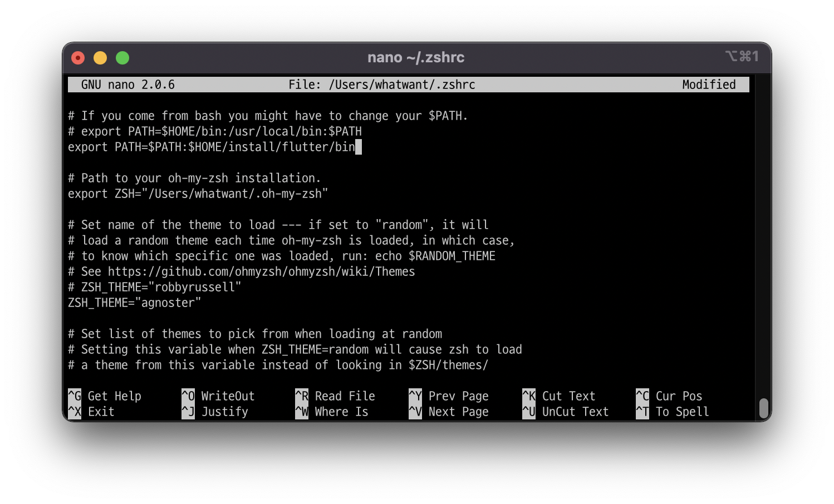Screen dimensions: 834x504
Task: Click the ^W Where Is shortcut
Action: pyautogui.click(x=332, y=412)
